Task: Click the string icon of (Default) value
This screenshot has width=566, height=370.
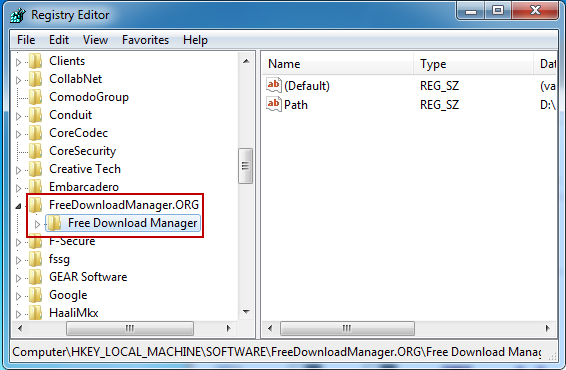Action: click(x=274, y=85)
